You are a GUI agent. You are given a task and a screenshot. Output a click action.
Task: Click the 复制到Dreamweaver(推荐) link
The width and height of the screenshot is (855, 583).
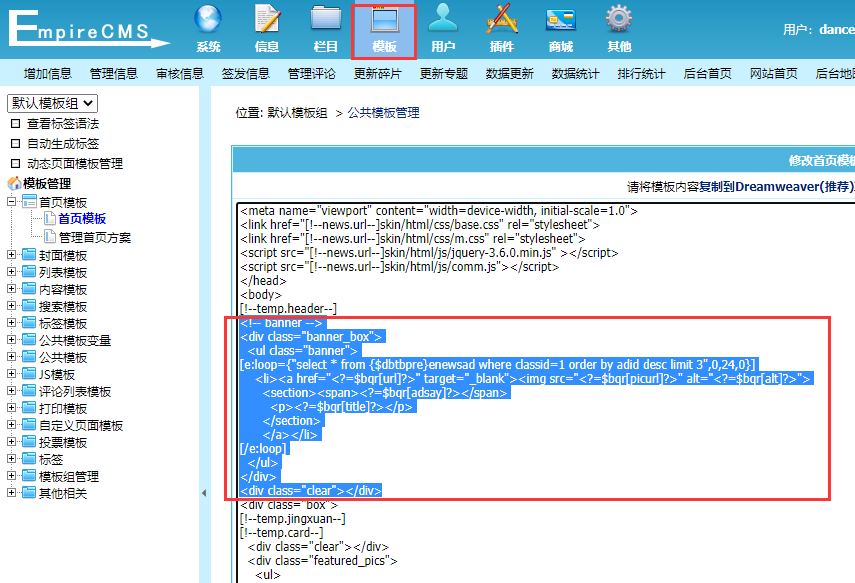(x=776, y=187)
